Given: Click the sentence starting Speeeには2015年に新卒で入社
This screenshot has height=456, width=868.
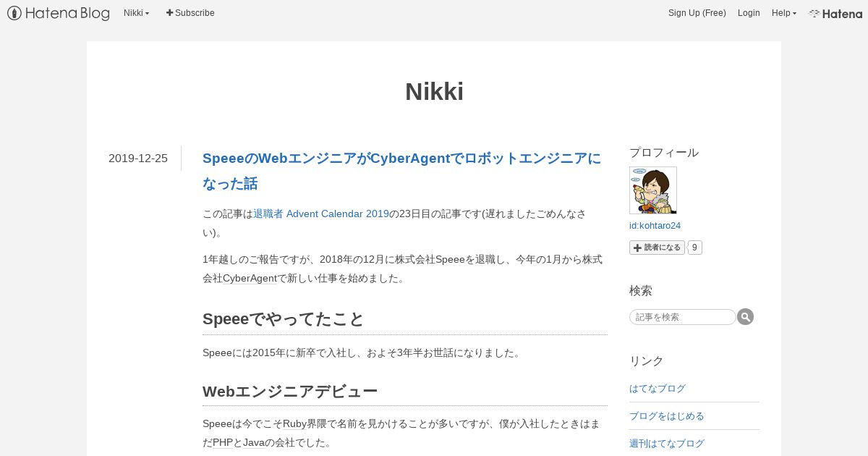Looking at the screenshot, I should tap(362, 353).
